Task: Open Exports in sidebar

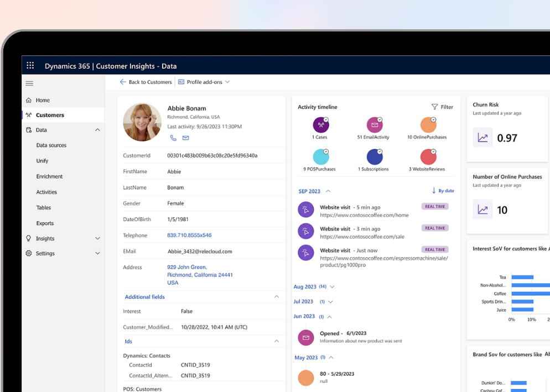Action: (x=45, y=223)
